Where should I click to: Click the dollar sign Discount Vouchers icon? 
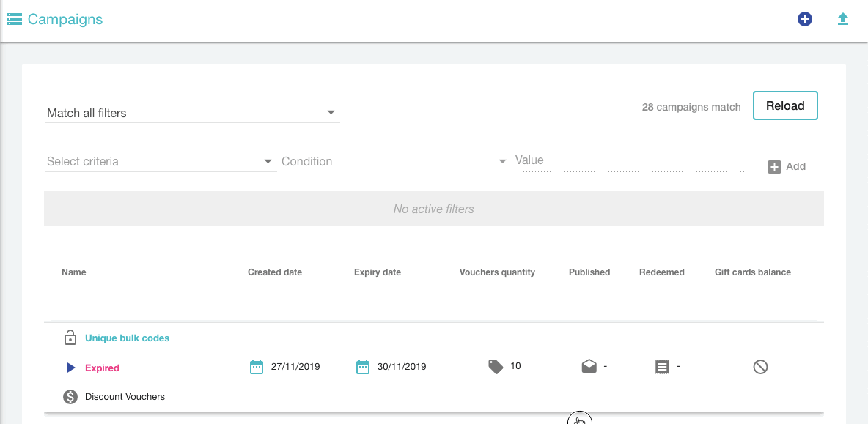(70, 397)
